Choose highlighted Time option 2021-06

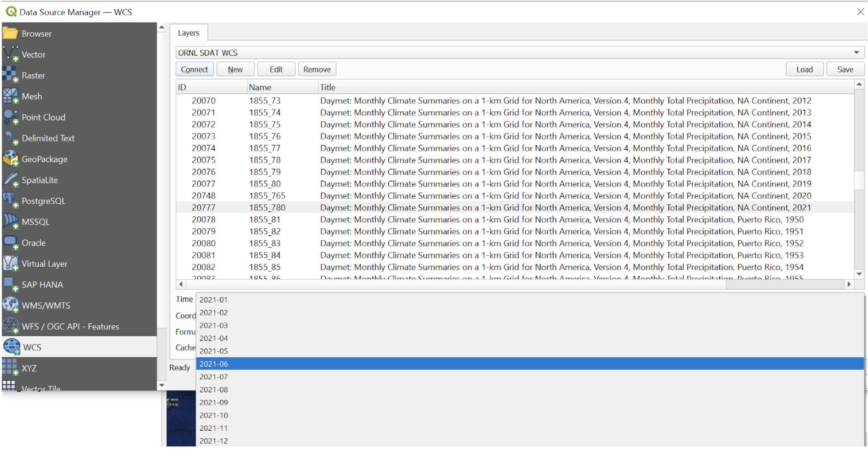coord(530,364)
